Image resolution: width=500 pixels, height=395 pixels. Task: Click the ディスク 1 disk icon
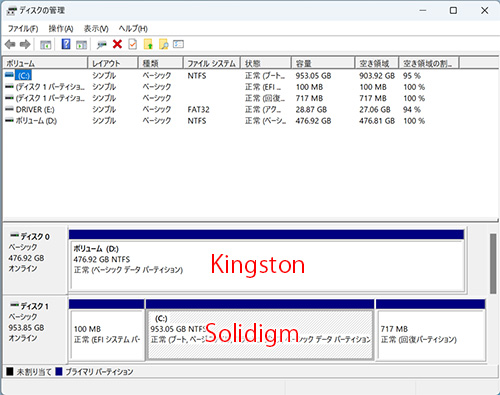(14, 305)
